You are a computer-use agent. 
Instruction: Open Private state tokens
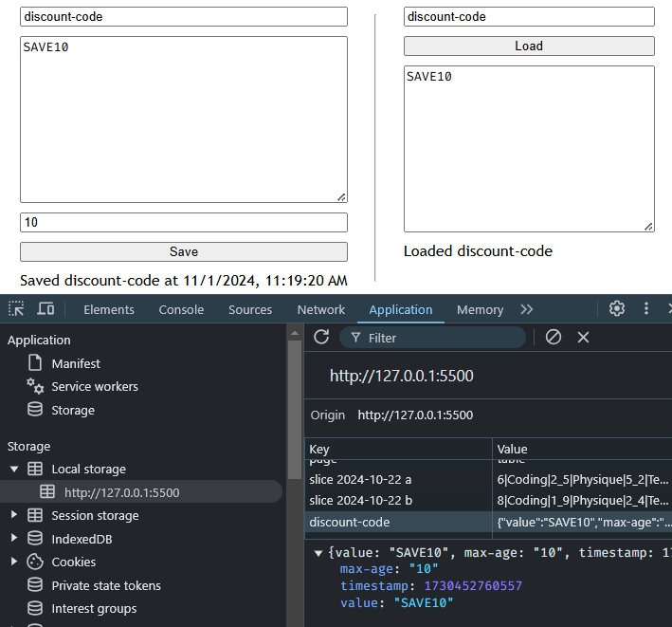[x=106, y=585]
